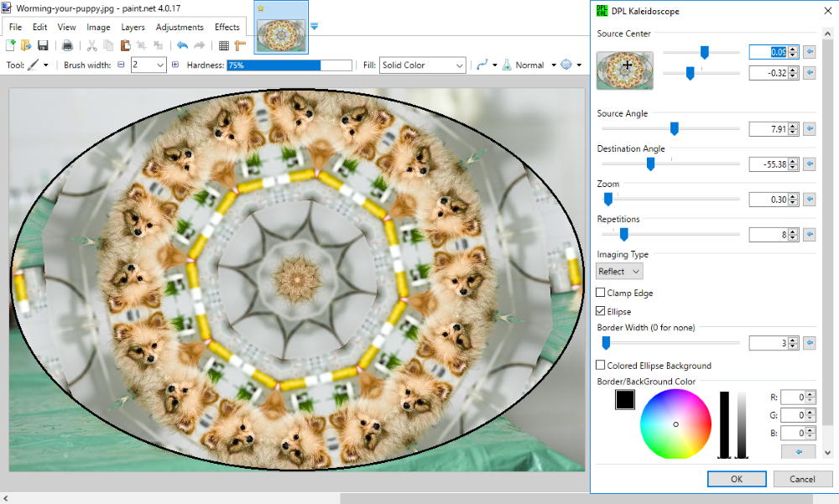
Task: Click the Save disk icon
Action: [43, 46]
